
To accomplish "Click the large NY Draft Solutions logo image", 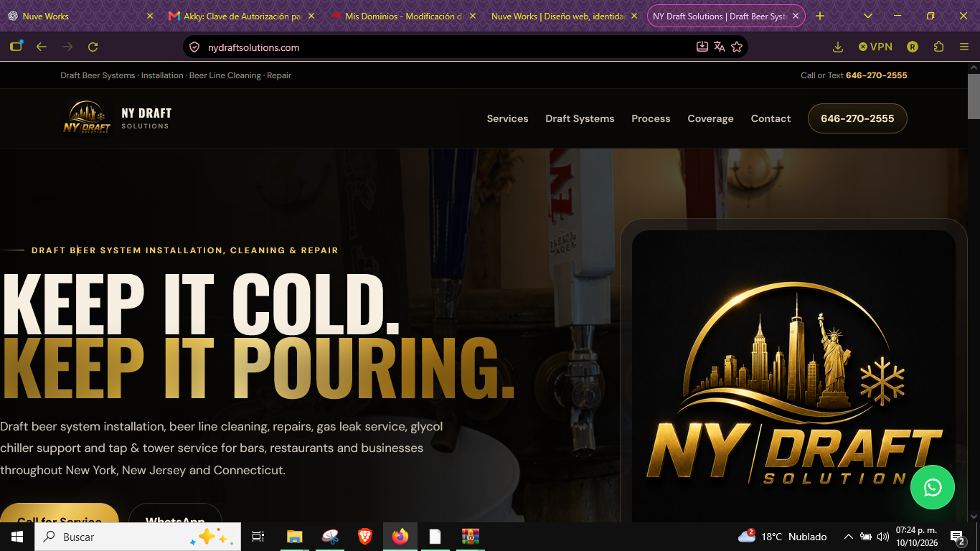I will click(793, 377).
